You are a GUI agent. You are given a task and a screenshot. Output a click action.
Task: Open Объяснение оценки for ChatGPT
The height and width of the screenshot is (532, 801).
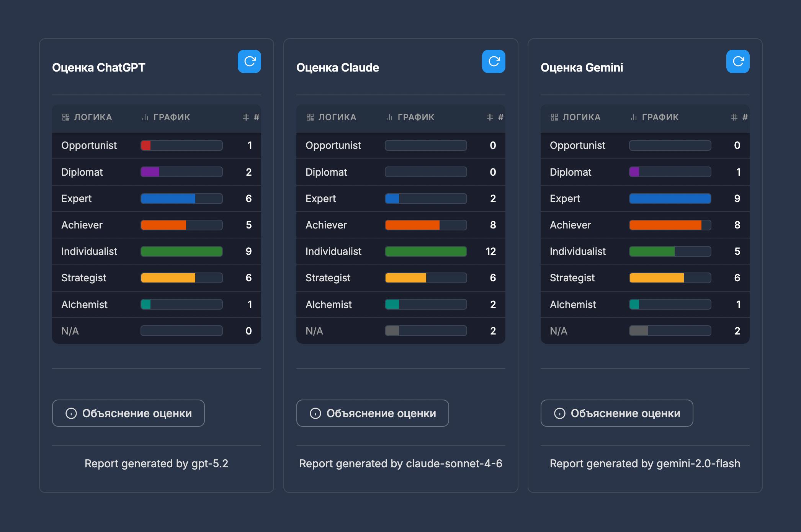[128, 413]
